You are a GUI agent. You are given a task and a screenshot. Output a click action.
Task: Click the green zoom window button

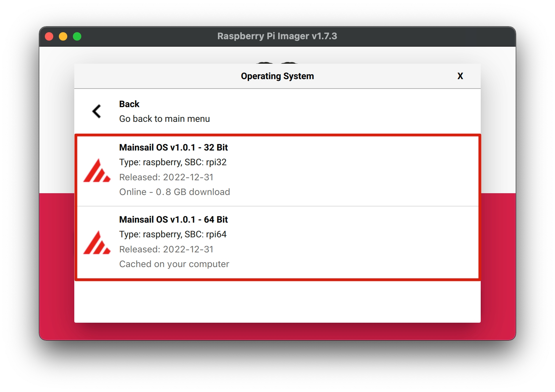[x=77, y=36]
